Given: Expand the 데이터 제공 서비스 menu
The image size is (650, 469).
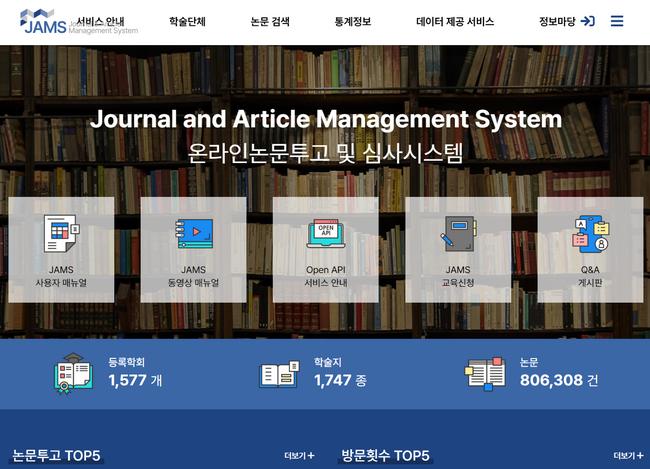Looking at the screenshot, I should click(x=455, y=21).
